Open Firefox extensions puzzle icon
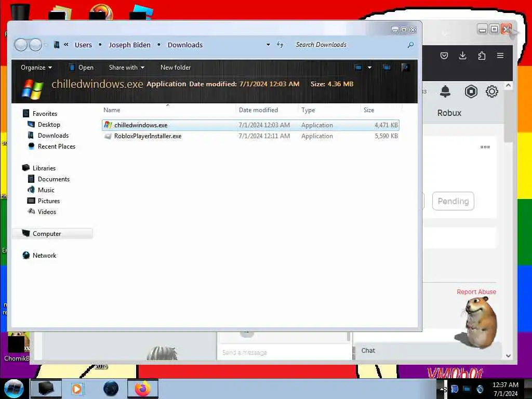The image size is (532, 399). pyautogui.click(x=482, y=56)
